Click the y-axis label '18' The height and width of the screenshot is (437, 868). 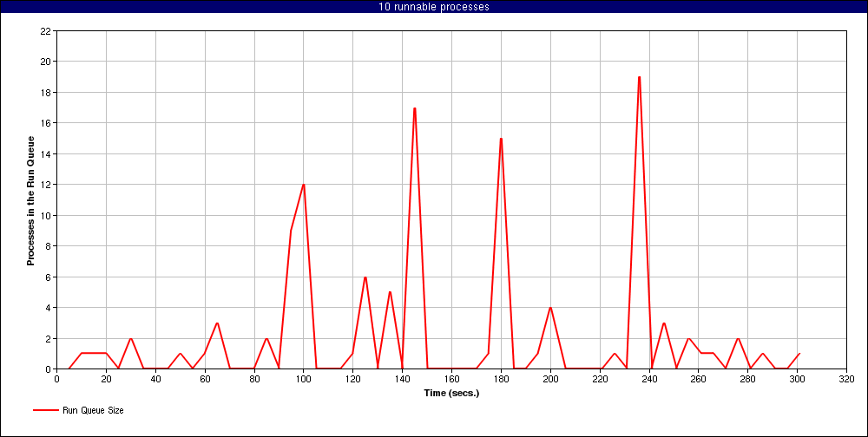coord(46,93)
